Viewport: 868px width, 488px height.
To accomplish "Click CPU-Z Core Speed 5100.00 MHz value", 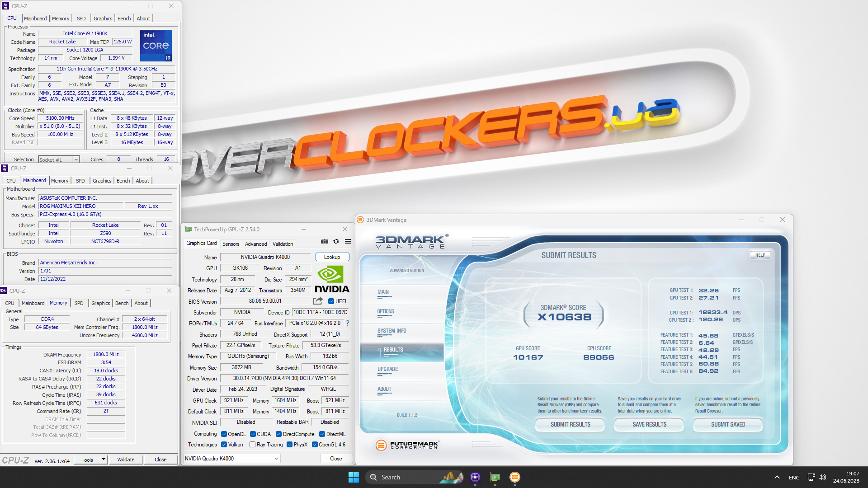I will [60, 118].
